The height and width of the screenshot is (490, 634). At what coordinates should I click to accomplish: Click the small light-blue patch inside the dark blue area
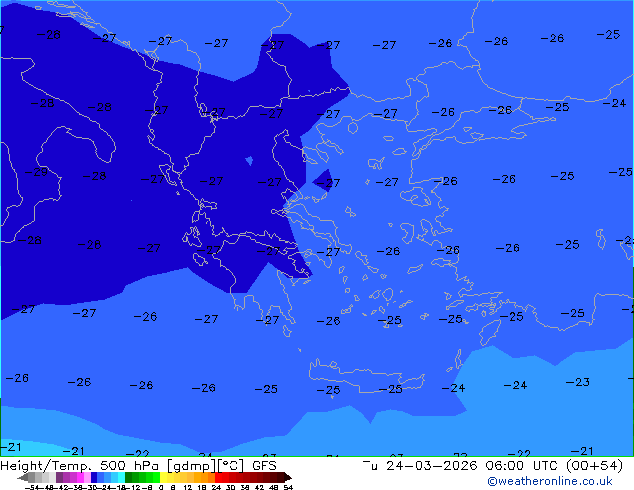click(x=249, y=161)
